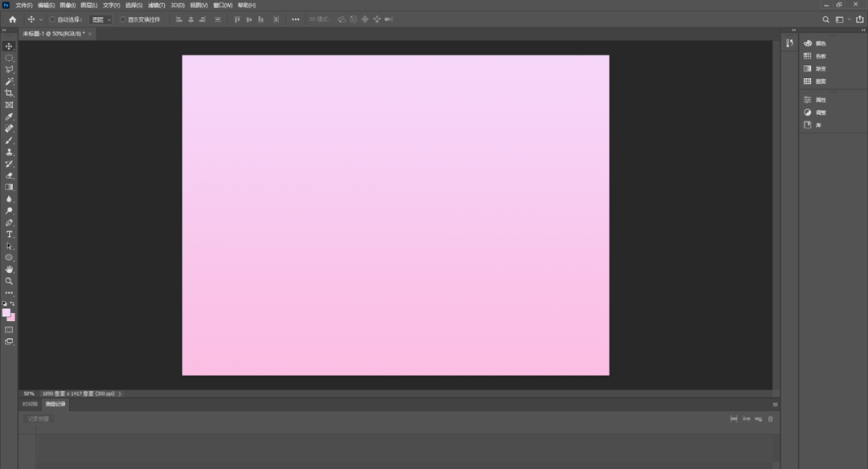Enable the 自动选择 checkbox
This screenshot has width=868, height=469.
(53, 19)
